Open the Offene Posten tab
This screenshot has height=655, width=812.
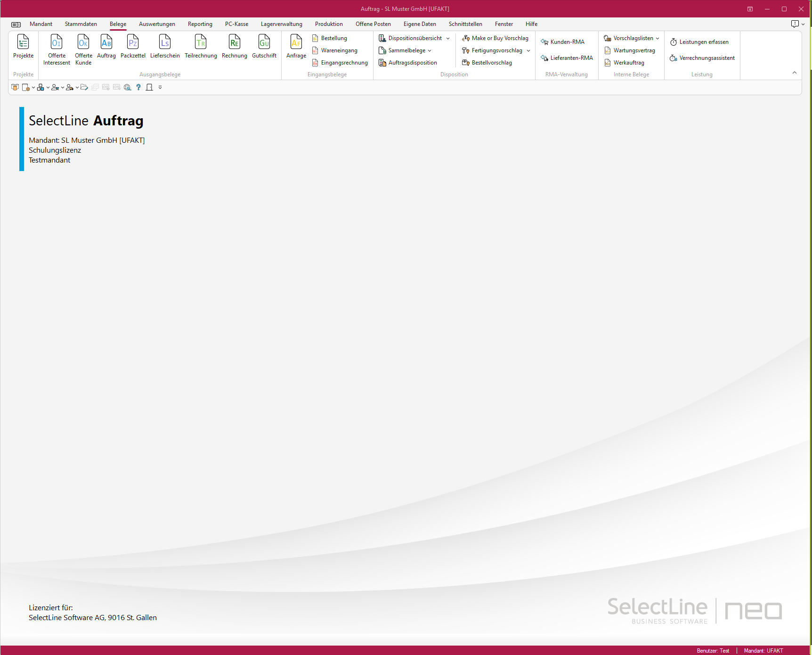click(x=373, y=24)
